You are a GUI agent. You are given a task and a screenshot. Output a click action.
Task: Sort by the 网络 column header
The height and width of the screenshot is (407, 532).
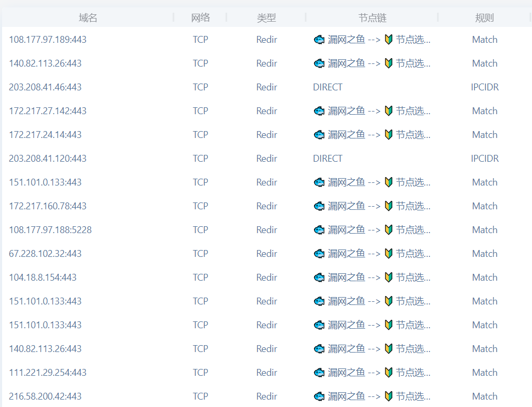coord(200,17)
